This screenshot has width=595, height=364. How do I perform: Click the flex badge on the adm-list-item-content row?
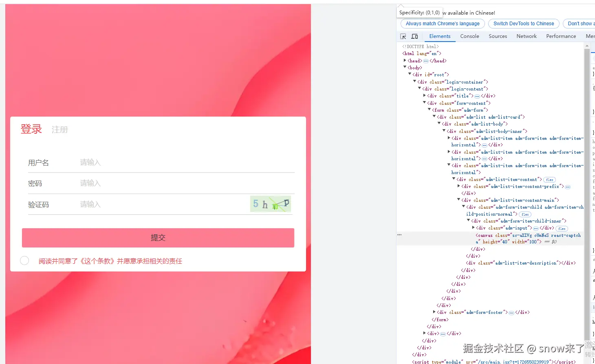pos(550,180)
